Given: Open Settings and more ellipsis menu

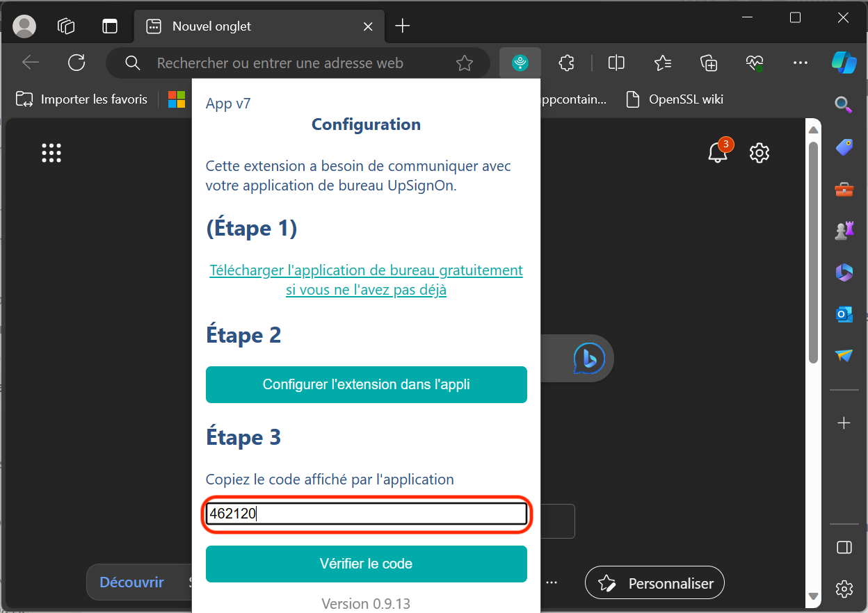Looking at the screenshot, I should [x=801, y=63].
